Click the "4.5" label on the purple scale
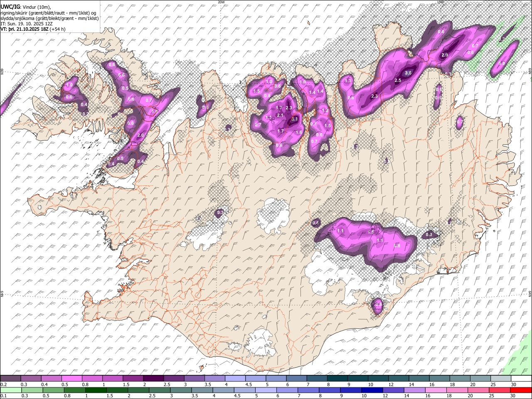This screenshot has width=532, height=399. [249, 384]
